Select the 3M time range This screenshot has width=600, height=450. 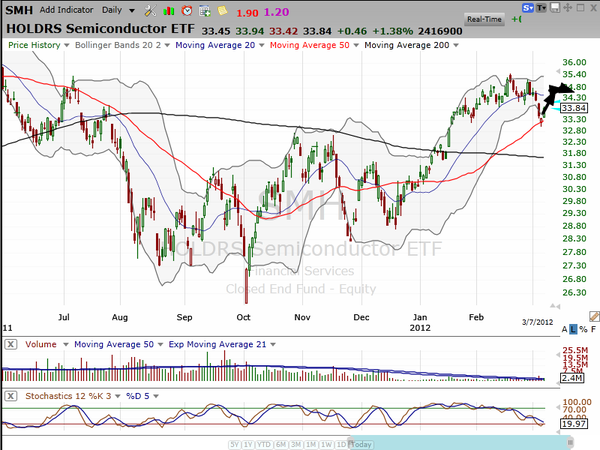[x=296, y=445]
